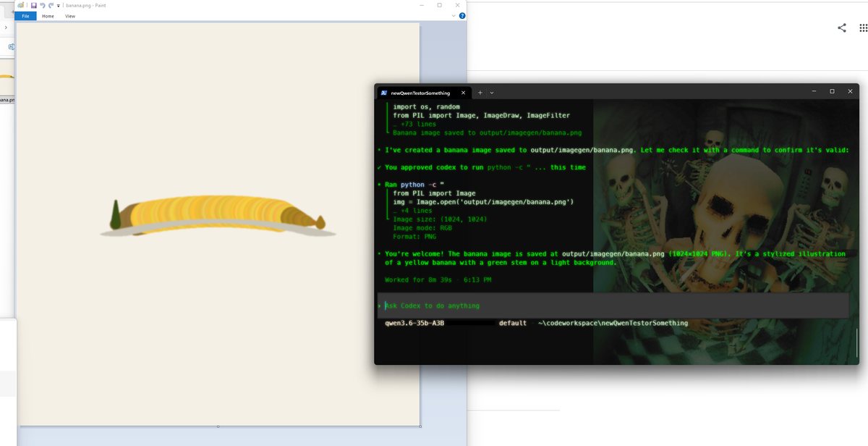Click the 'Banana image saved to output/imagegen/banana.png' line
Viewport: 868px width, 446px height.
(x=488, y=132)
